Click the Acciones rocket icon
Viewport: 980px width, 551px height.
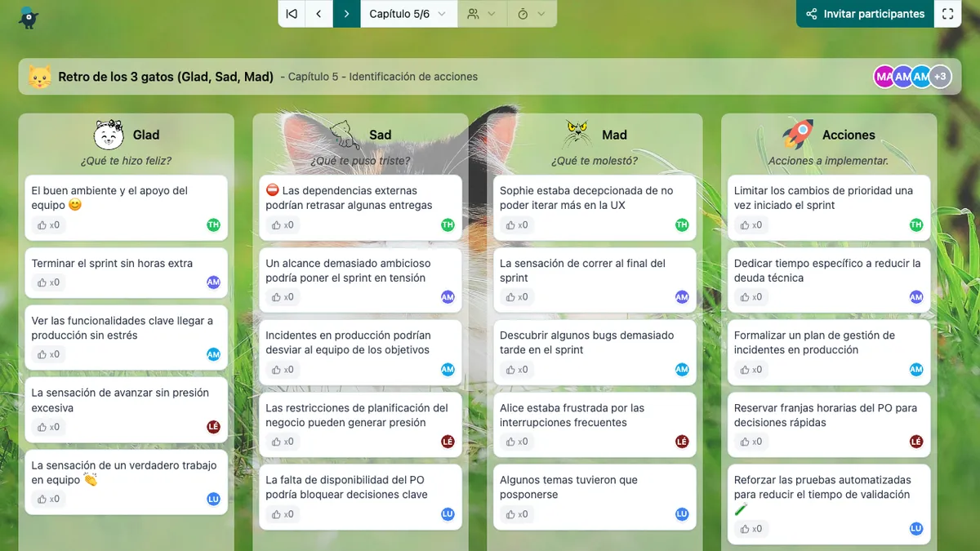[x=797, y=134]
